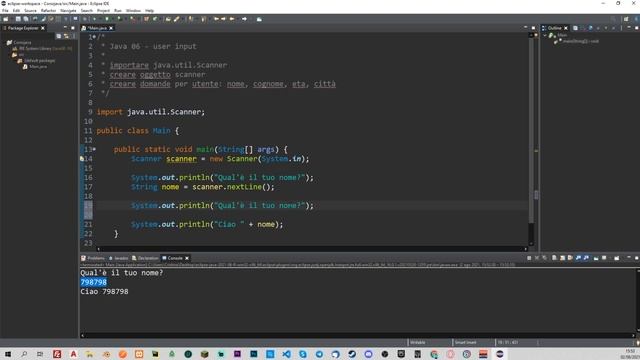Open the Open Console dropdown icon

click(x=617, y=258)
